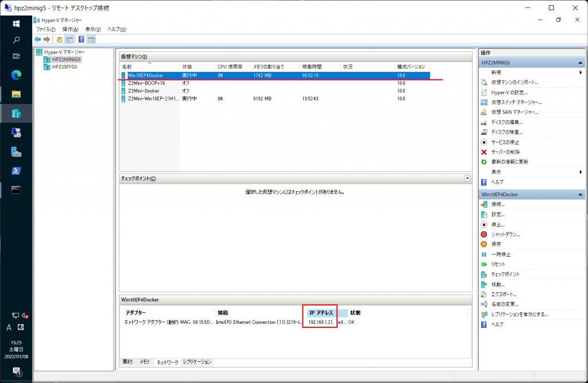Click ディスクの検査 action

(506, 132)
